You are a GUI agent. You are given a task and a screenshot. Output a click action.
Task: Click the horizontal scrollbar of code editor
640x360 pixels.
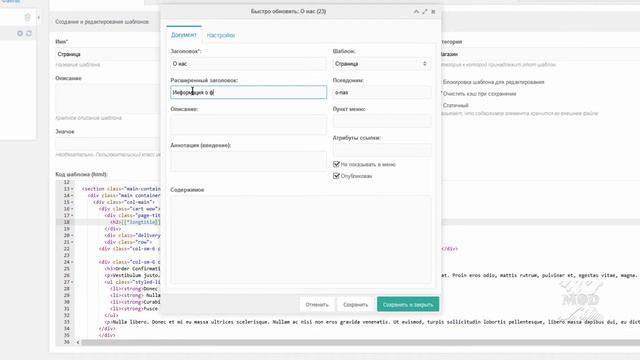point(360,342)
